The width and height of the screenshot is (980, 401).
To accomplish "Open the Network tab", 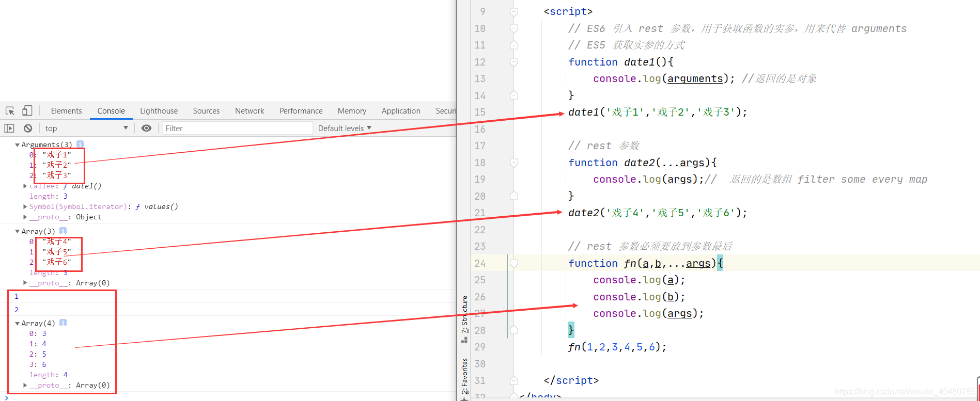I will [250, 111].
